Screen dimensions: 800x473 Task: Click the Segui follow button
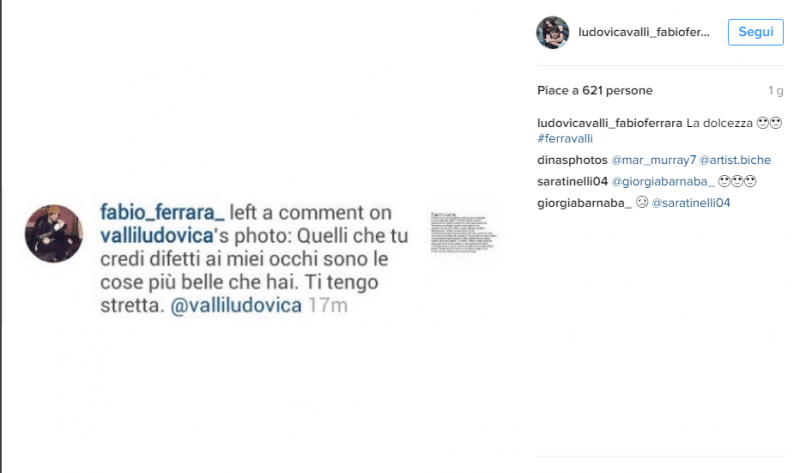coord(755,32)
